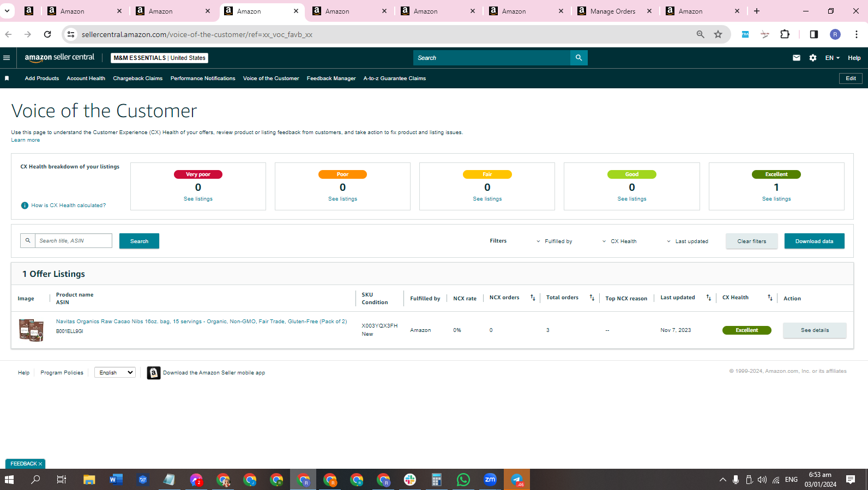This screenshot has height=490, width=868.
Task: Expand the Fulfilled by filter
Action: (x=554, y=241)
